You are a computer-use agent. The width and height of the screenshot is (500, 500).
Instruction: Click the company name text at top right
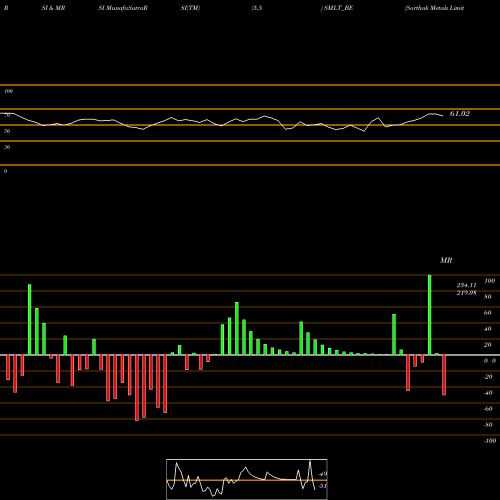[x=434, y=8]
